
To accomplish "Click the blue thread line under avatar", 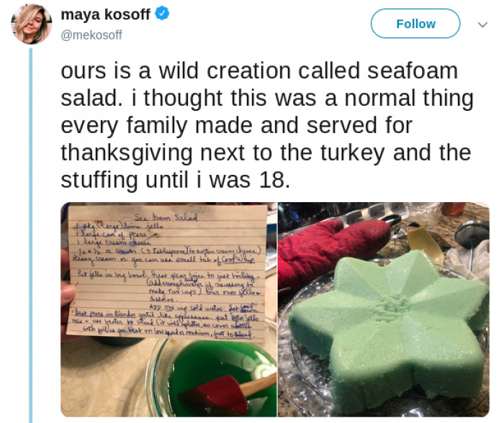I will pos(31,235).
